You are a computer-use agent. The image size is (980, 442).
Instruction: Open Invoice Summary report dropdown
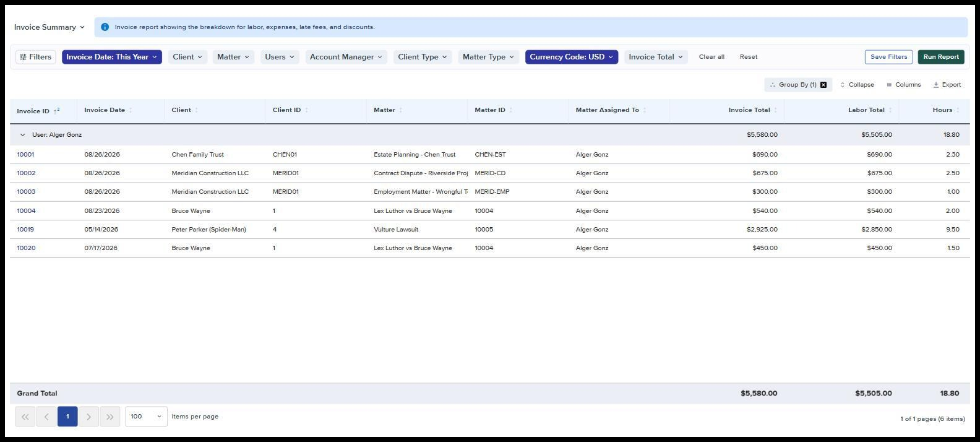coord(49,27)
